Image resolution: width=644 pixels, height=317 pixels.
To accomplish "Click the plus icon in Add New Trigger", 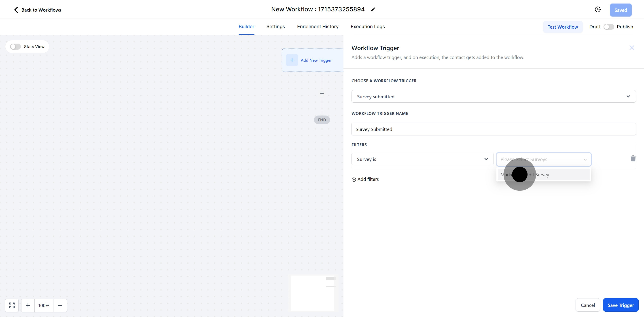I will 292,60.
